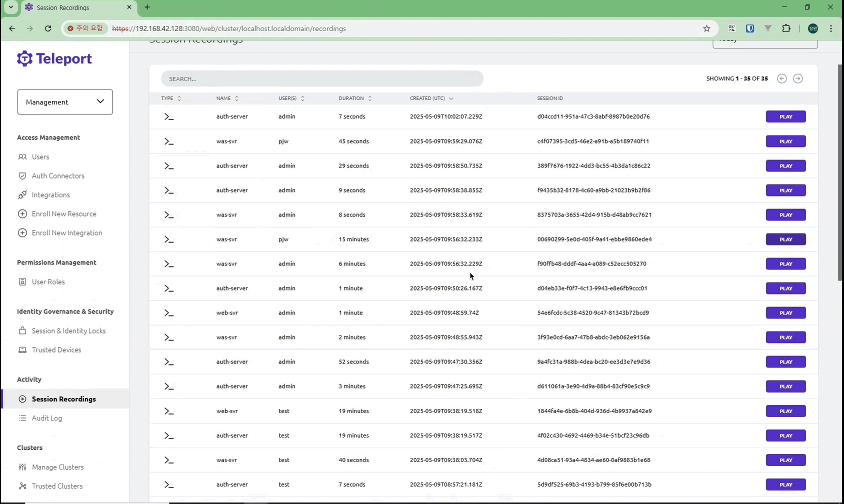The width and height of the screenshot is (844, 504).
Task: Click next page arrow in recordings table
Action: (798, 78)
